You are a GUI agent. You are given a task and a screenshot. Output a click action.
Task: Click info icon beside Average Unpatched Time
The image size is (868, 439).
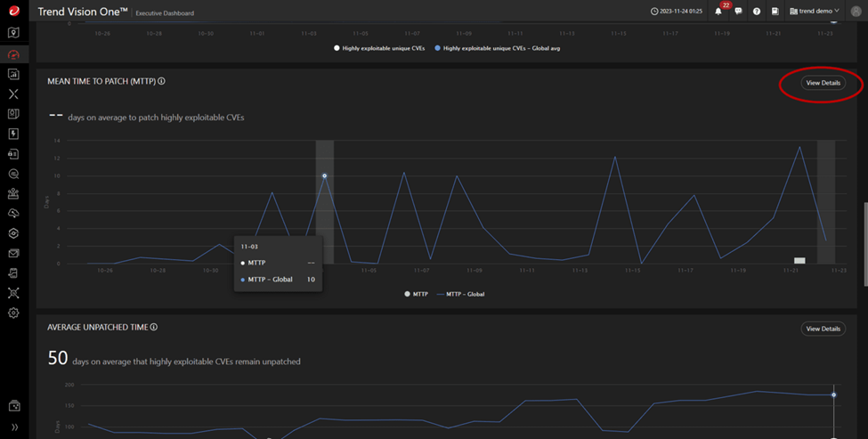(154, 327)
